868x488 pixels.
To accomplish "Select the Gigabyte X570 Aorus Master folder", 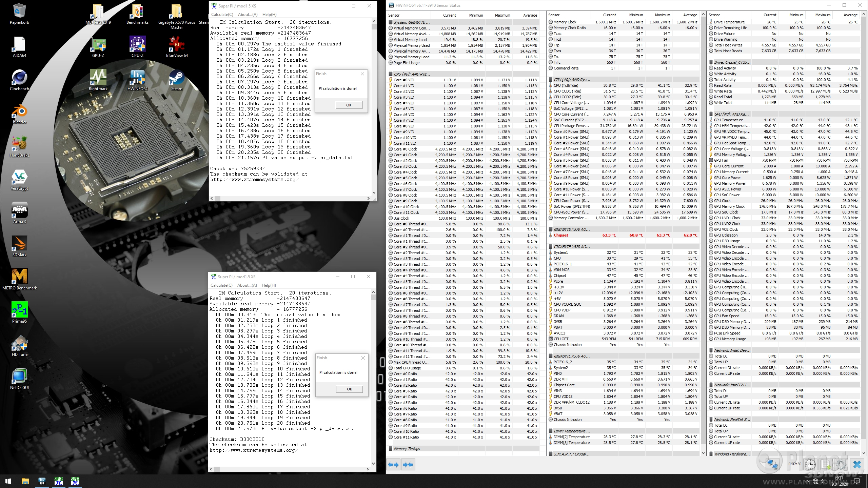I will pos(177,17).
